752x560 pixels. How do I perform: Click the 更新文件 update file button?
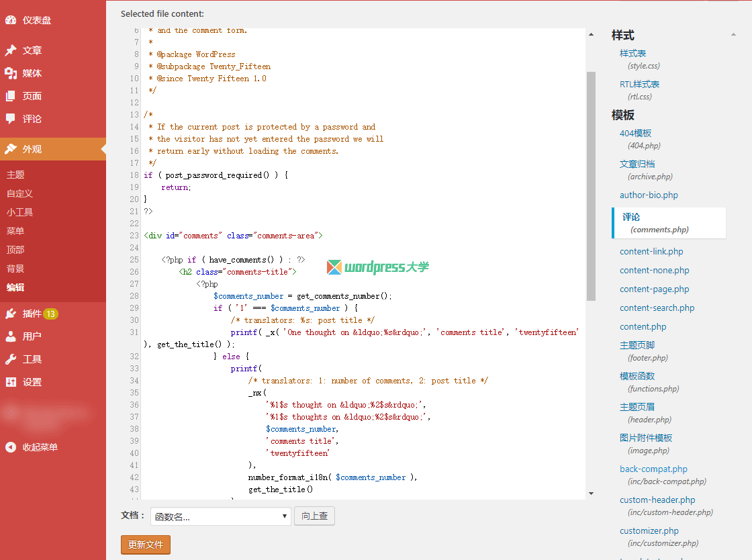(145, 545)
